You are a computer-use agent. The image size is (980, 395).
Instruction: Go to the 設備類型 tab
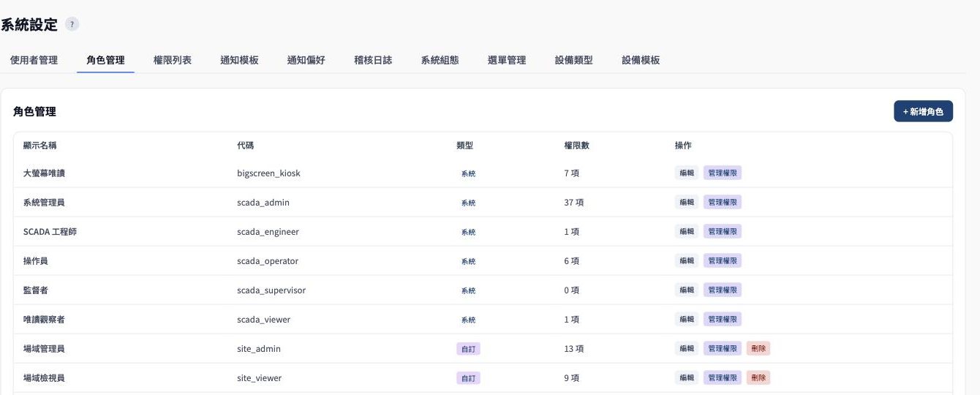573,60
